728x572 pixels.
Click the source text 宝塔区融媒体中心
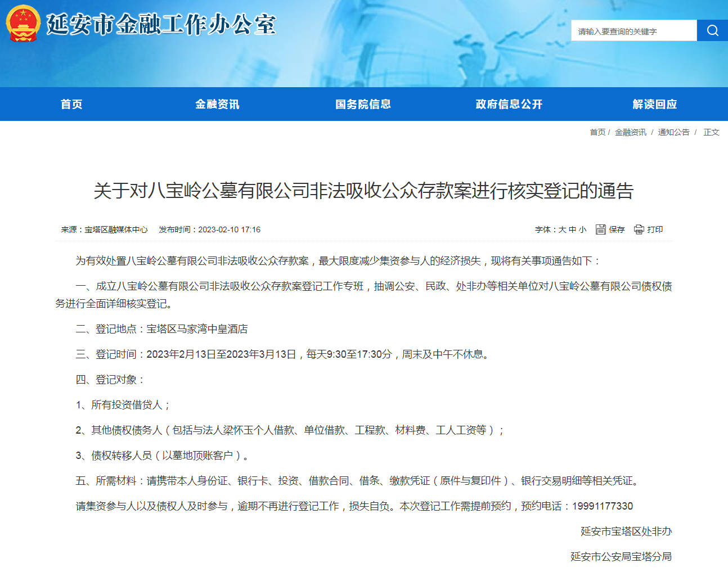pos(116,229)
